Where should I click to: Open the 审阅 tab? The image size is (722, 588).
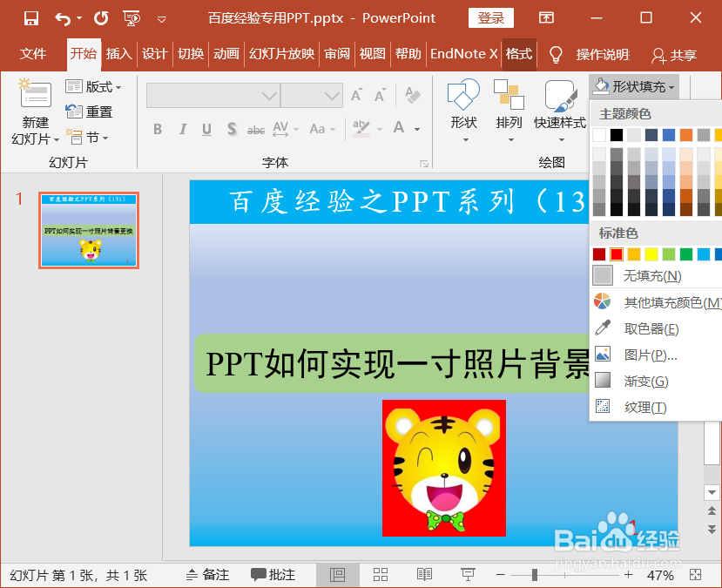click(337, 54)
